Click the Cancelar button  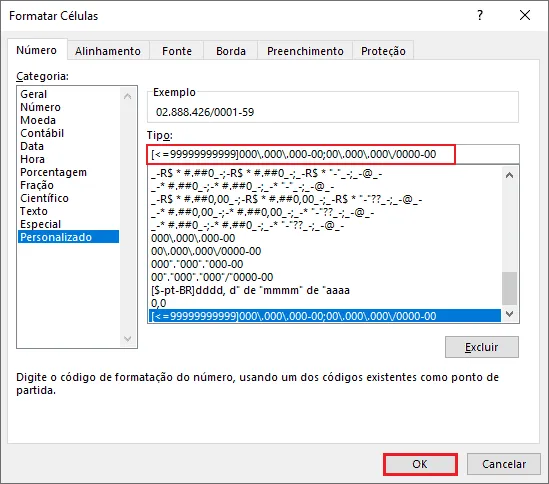(x=504, y=464)
